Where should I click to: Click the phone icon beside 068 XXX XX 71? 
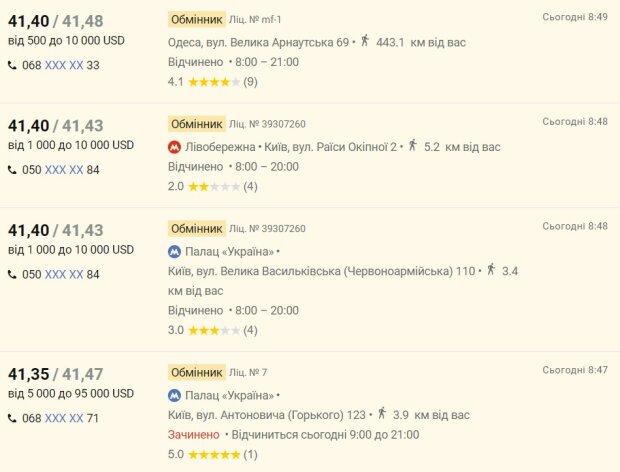coord(12,418)
